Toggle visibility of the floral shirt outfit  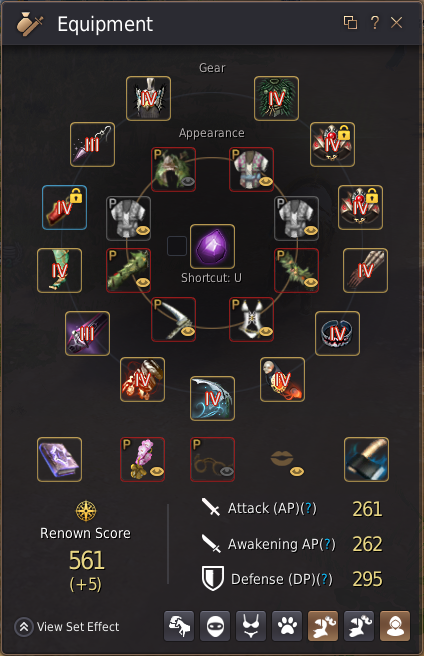[x=266, y=182]
